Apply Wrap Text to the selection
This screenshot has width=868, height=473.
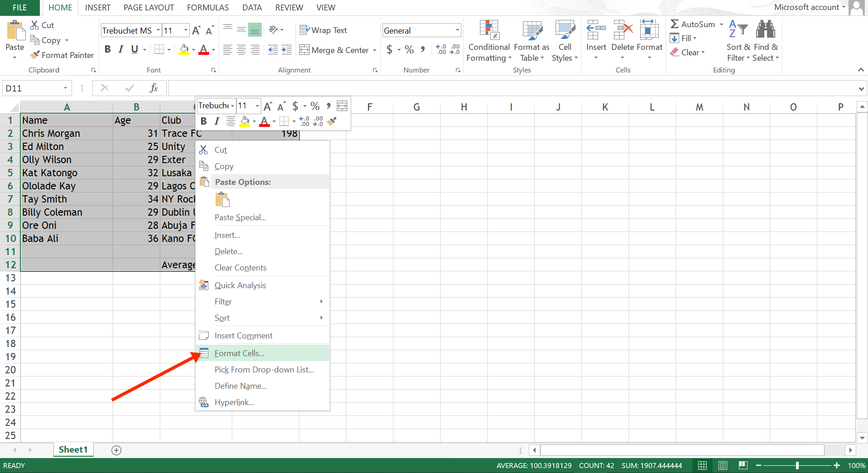[x=323, y=30]
